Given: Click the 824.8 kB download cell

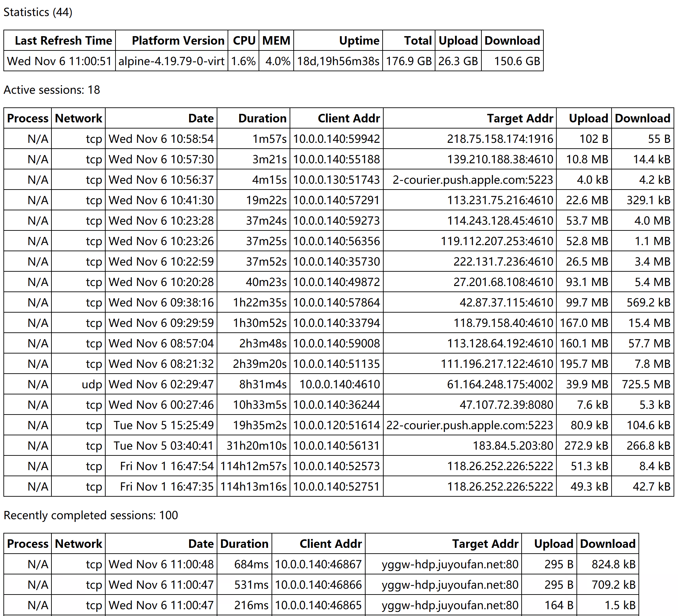Looking at the screenshot, I should pos(613,564).
